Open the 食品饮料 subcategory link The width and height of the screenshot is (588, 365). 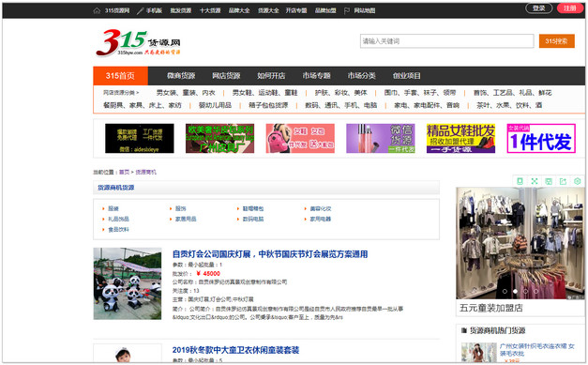click(118, 230)
